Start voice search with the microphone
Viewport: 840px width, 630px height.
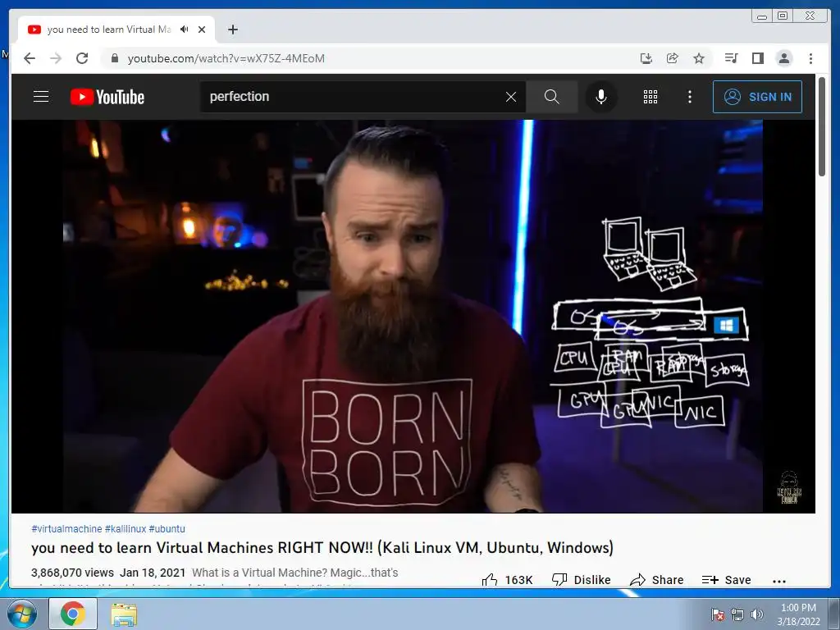[601, 97]
